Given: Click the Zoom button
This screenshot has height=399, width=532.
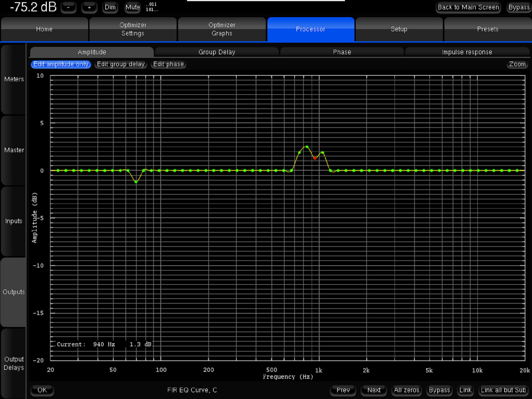Looking at the screenshot, I should point(517,64).
